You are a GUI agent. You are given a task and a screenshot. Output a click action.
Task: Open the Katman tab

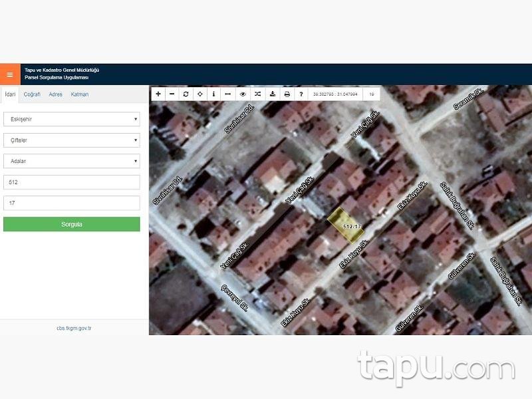click(x=80, y=94)
